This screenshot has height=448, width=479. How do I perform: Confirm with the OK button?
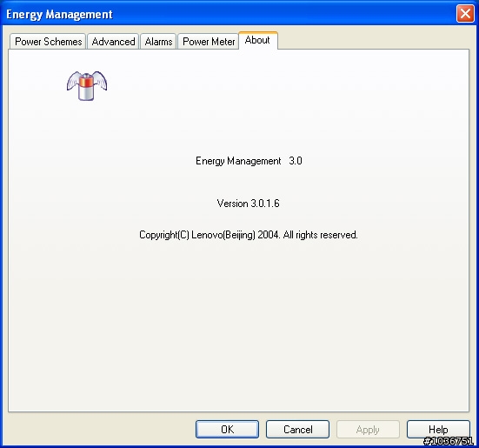click(227, 430)
